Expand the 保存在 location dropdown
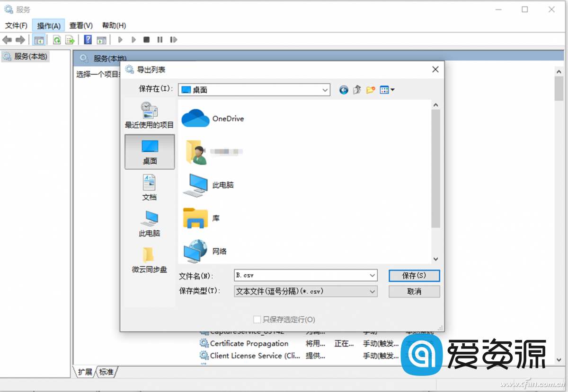 coord(325,90)
